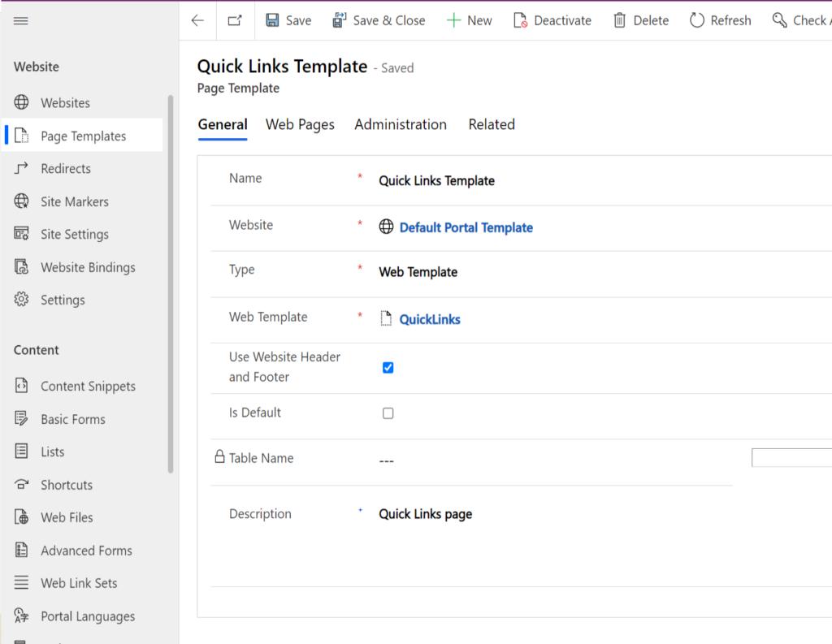The width and height of the screenshot is (832, 644).
Task: Open the Administration tab
Action: coord(401,125)
